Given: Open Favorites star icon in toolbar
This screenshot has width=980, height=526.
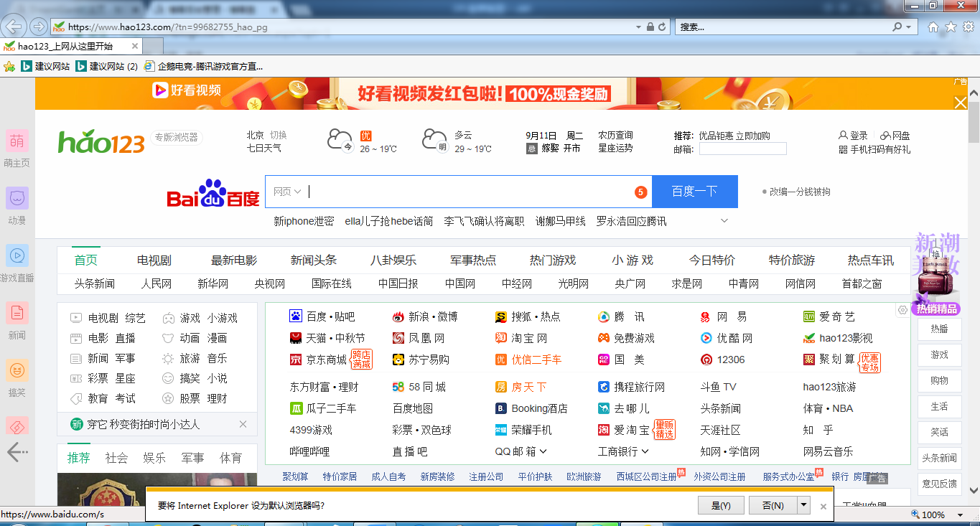Looking at the screenshot, I should (951, 27).
